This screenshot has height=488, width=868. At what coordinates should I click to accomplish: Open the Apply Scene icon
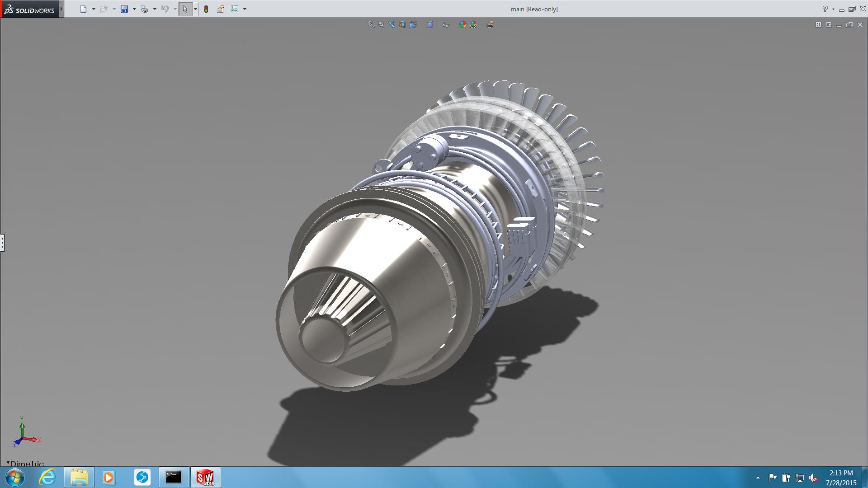(473, 24)
